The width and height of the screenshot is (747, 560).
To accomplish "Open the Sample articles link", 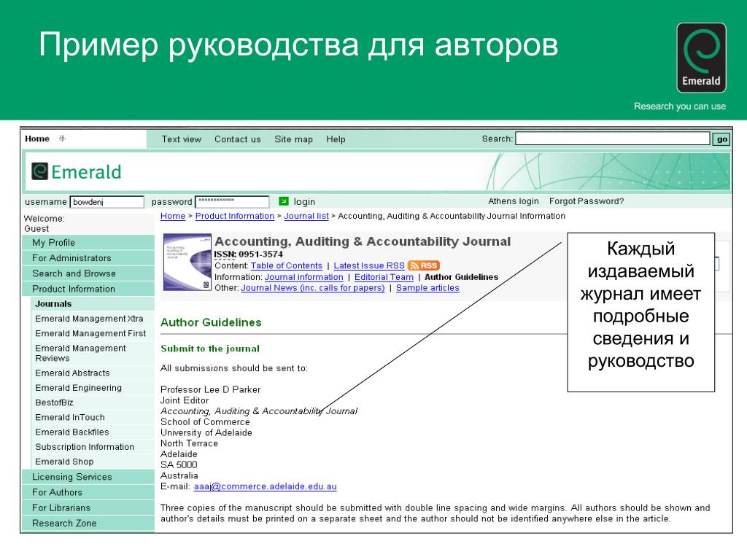I will [x=427, y=287].
